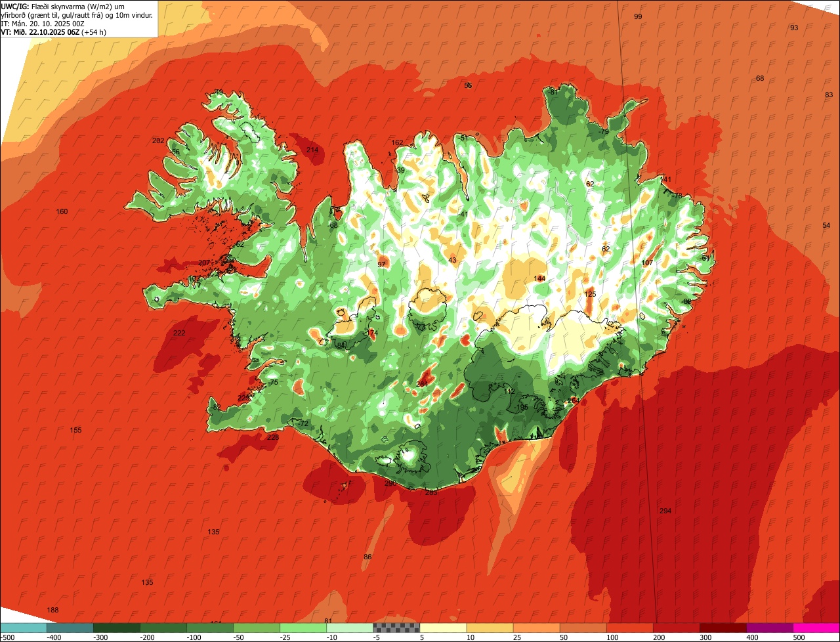Image resolution: width=840 pixels, height=642 pixels.
Task: Click the map value '228' off the southwest coast
Action: point(273,437)
